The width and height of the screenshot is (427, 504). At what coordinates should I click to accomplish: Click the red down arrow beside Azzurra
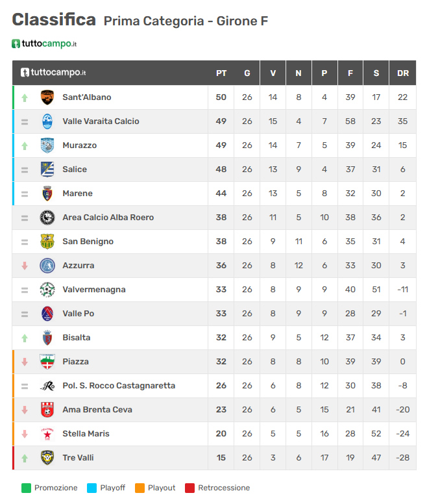click(25, 266)
